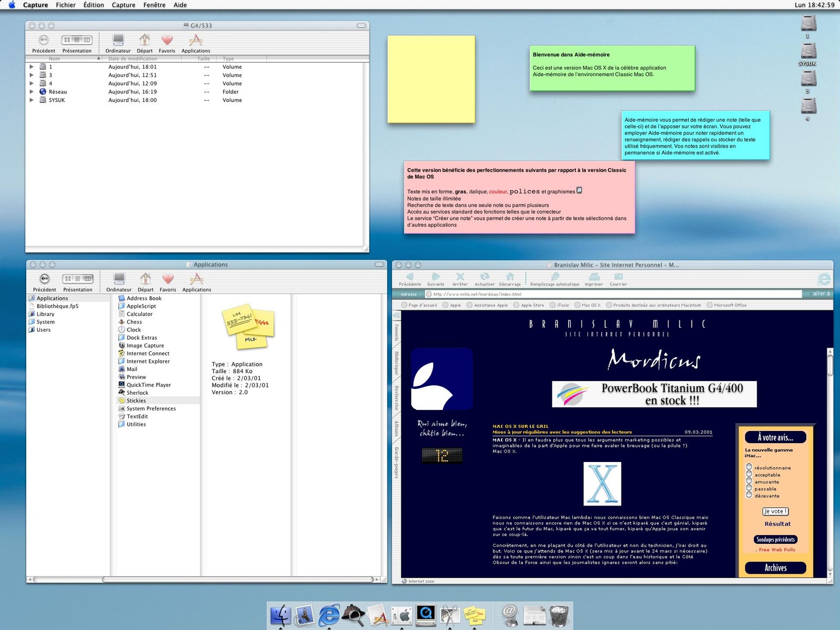Choose the décevante poll option
Screen dimensions: 840x630
point(749,495)
